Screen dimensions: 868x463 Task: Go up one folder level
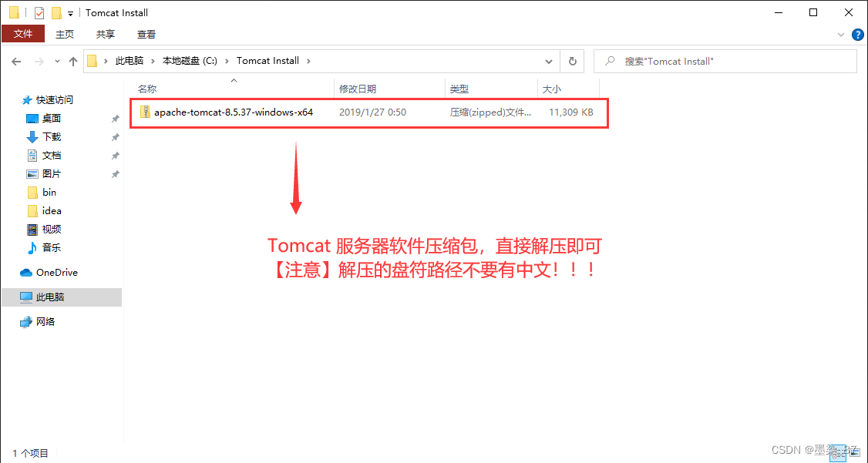click(72, 62)
